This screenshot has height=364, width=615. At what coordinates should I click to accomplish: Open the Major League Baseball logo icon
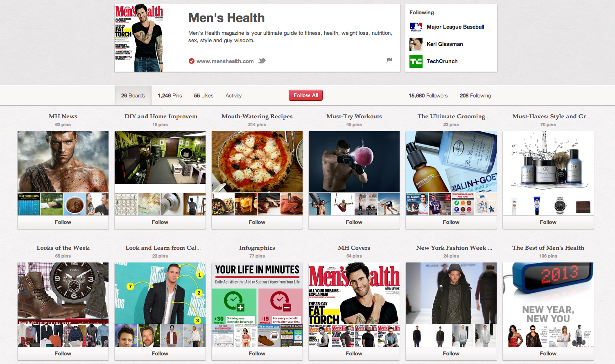pos(416,27)
